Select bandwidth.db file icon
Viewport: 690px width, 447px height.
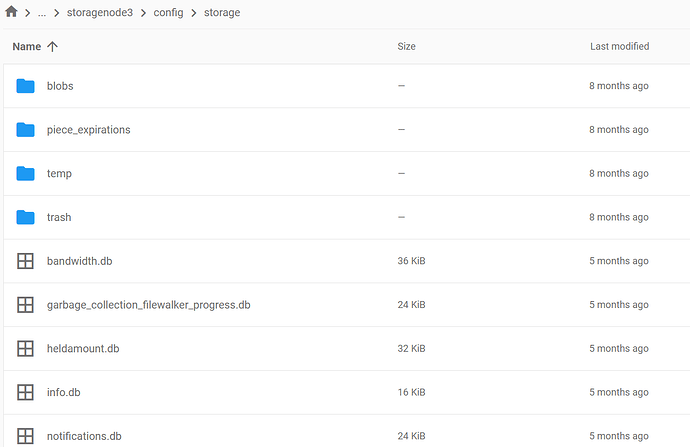[25, 261]
